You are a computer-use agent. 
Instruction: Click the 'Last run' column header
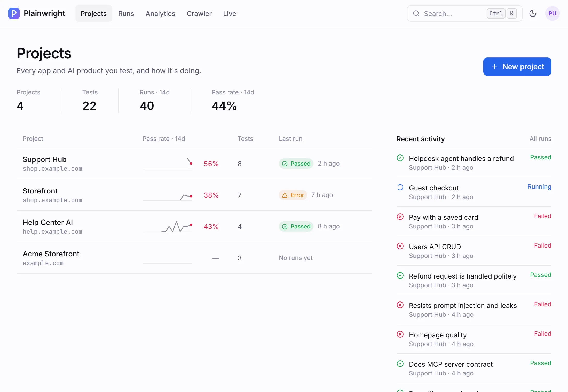[x=290, y=139]
